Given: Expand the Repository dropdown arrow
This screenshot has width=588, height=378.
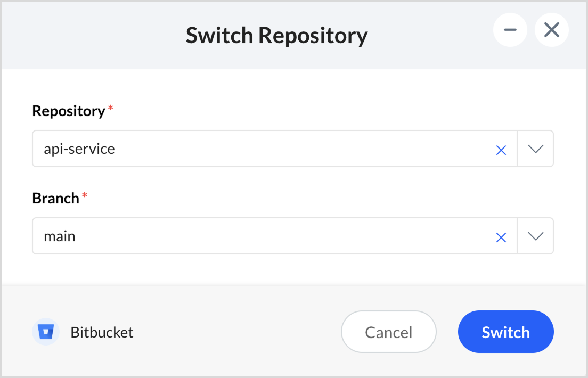Looking at the screenshot, I should click(x=535, y=149).
